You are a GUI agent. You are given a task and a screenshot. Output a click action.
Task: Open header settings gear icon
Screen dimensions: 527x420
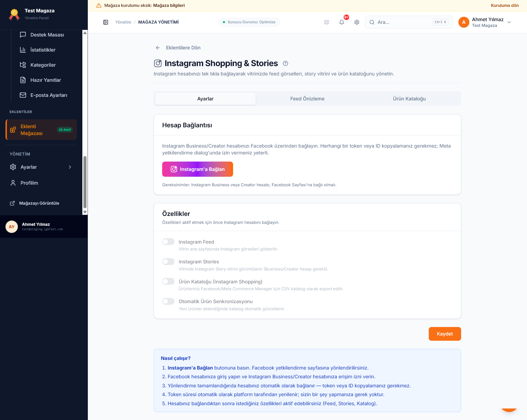[357, 22]
